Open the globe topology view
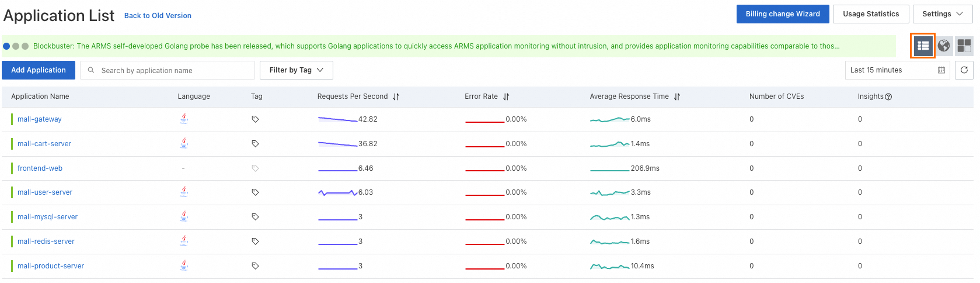Viewport: 980px width, 283px height. pos(943,46)
